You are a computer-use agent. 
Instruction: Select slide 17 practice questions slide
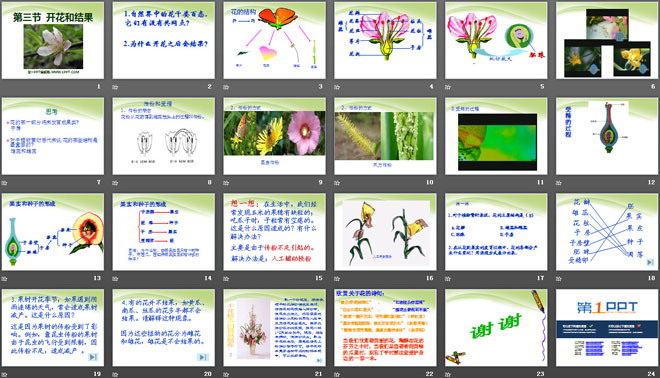(496, 232)
